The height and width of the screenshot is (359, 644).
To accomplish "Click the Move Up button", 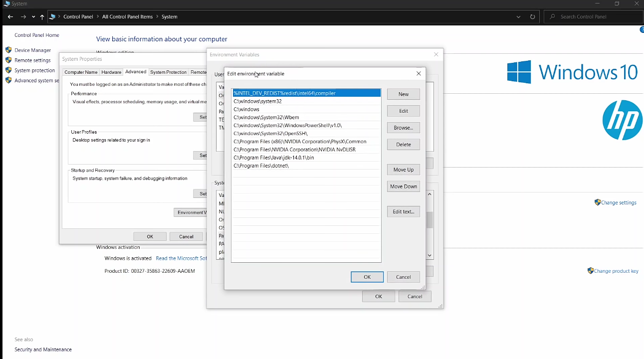I will (404, 170).
